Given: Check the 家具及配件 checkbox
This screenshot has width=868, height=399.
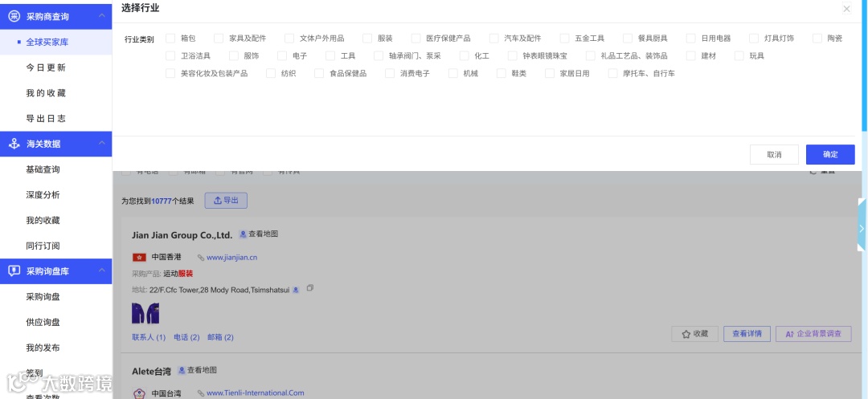Looking at the screenshot, I should click(219, 38).
